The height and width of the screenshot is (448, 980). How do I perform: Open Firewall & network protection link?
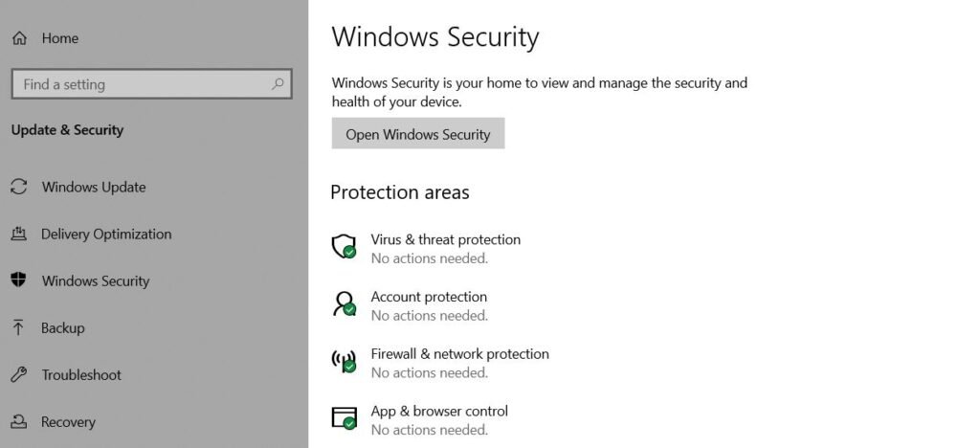(x=460, y=354)
